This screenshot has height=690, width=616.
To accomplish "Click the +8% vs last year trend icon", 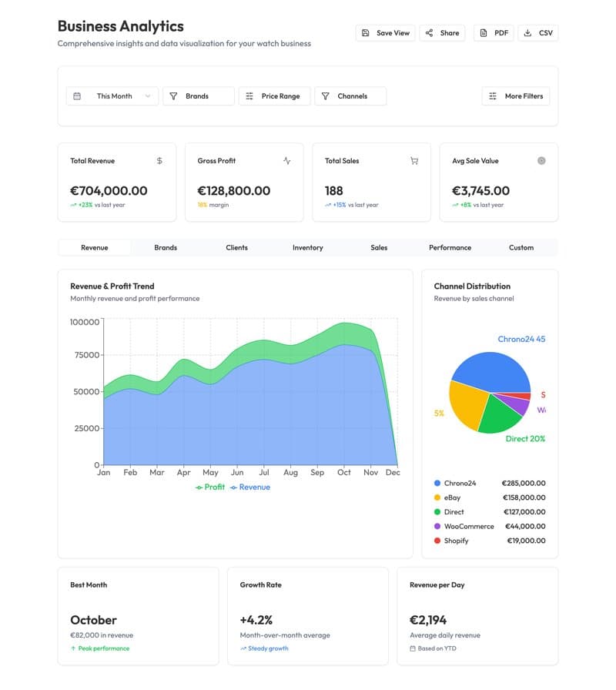I will click(455, 205).
